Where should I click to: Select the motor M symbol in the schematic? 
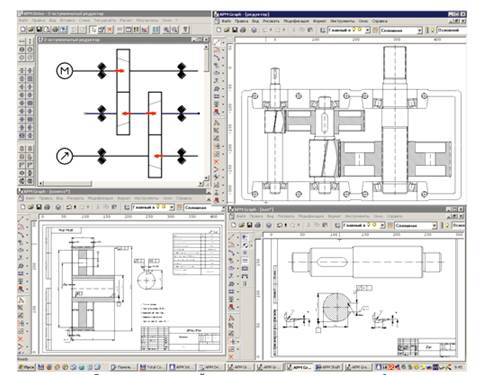(x=64, y=71)
